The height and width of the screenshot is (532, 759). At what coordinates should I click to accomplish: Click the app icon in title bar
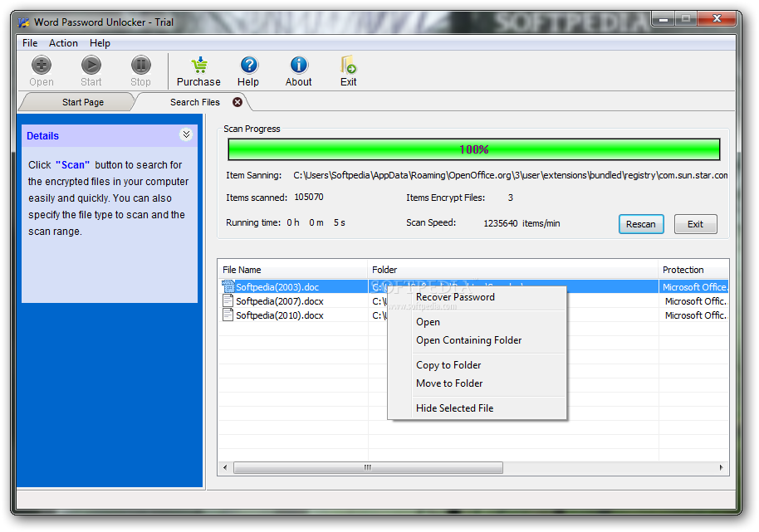pyautogui.click(x=24, y=22)
